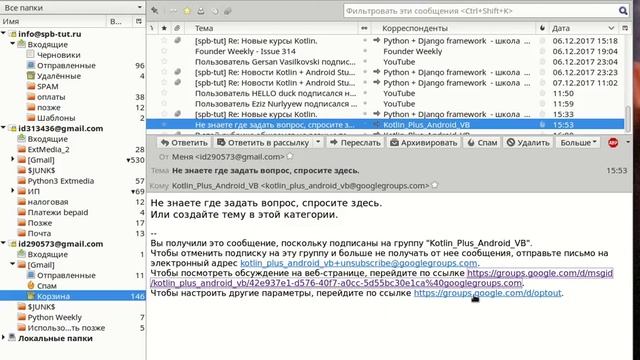Click the red Adblock Plus icon
This screenshot has height=360, width=640.
click(613, 143)
